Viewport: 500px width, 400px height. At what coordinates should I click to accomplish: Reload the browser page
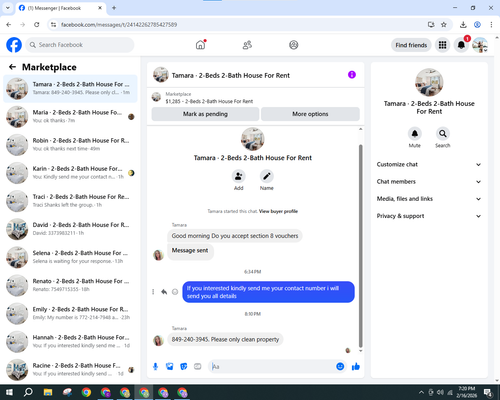(37, 24)
